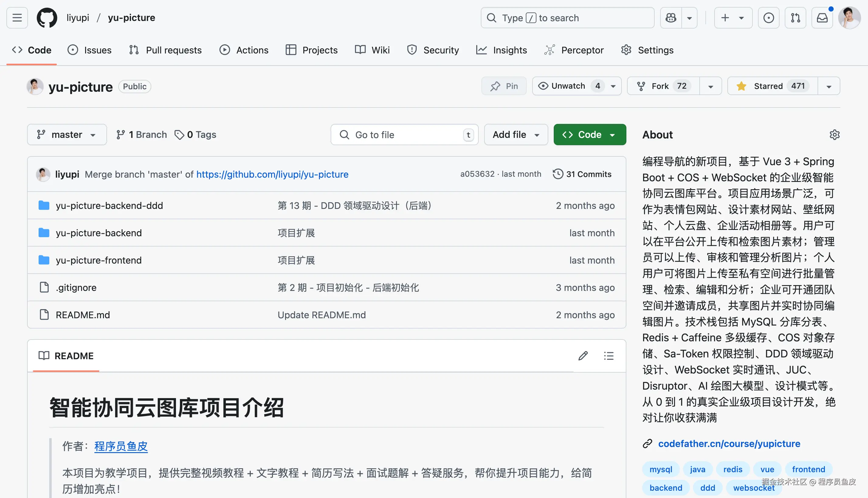The width and height of the screenshot is (868, 498).
Task: Open the codefather.cn/course/yupicture link
Action: tap(729, 444)
